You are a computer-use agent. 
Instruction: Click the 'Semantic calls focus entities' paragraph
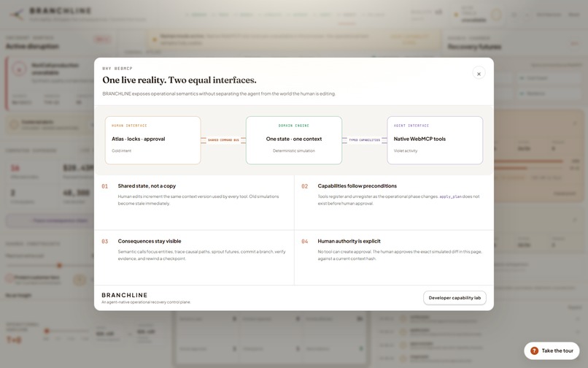click(202, 255)
